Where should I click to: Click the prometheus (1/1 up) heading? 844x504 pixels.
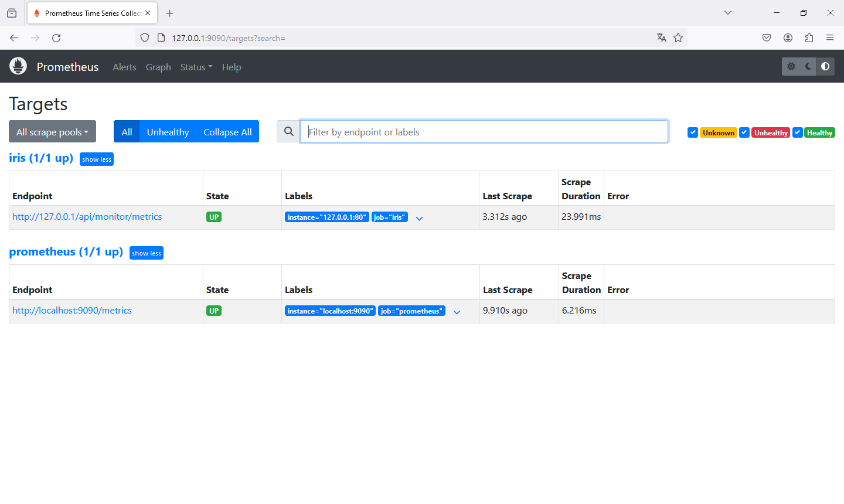pyautogui.click(x=66, y=252)
